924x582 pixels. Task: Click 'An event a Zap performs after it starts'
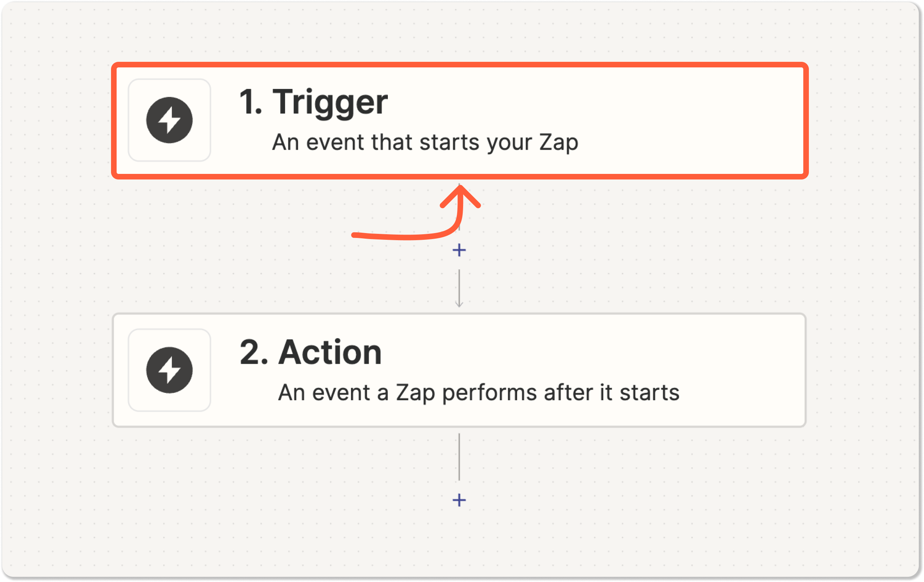click(x=478, y=392)
